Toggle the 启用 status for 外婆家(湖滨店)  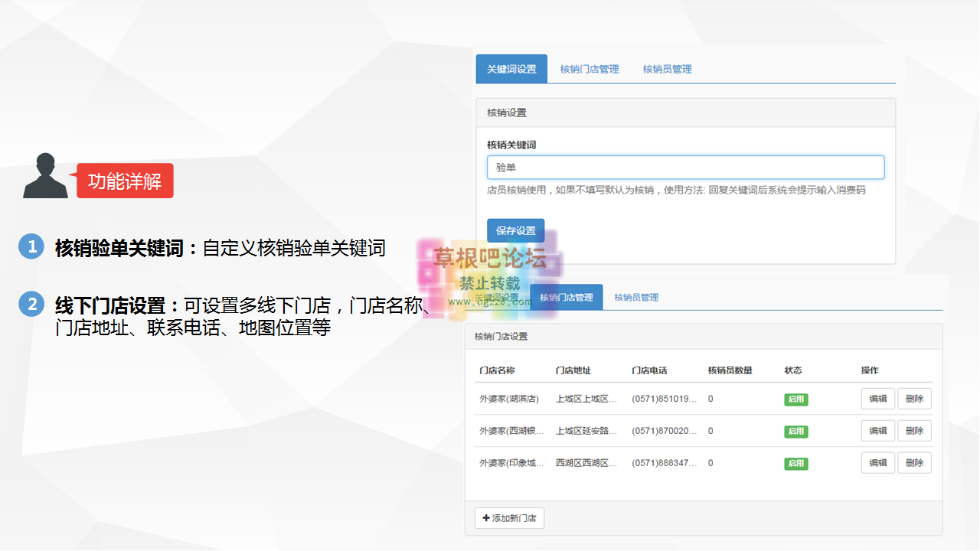point(795,399)
